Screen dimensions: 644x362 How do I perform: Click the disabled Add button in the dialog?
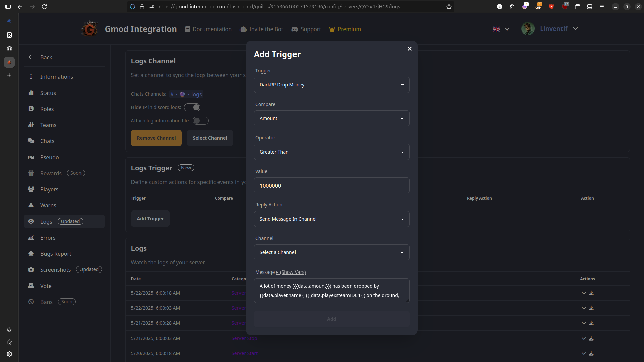coord(331,319)
